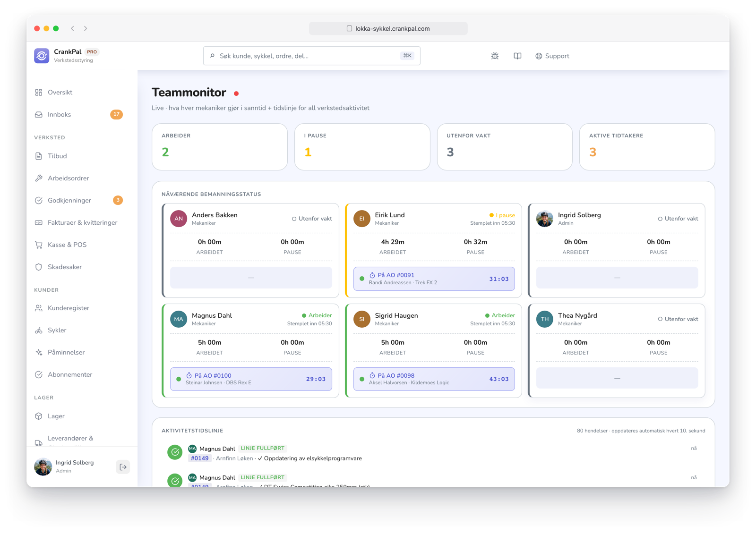This screenshot has width=756, height=534.
Task: Click Anders Bakken's Utenfor vakt status
Action: [312, 219]
